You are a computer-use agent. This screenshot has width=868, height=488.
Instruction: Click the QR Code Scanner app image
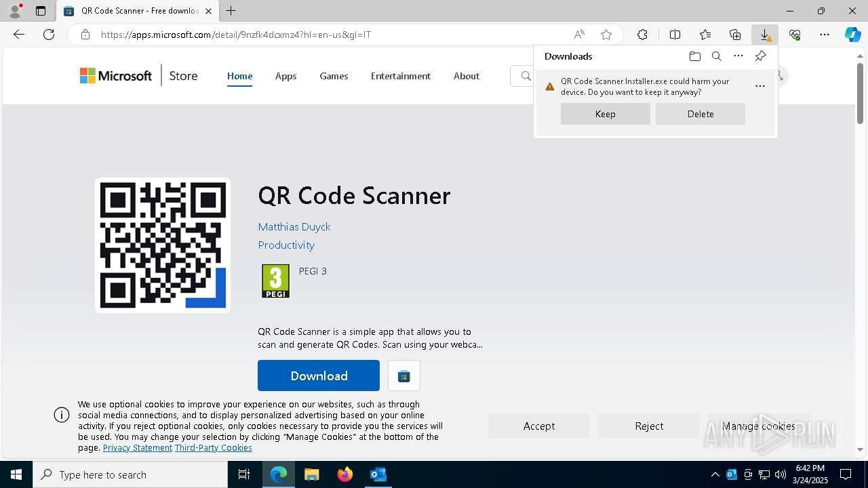163,245
